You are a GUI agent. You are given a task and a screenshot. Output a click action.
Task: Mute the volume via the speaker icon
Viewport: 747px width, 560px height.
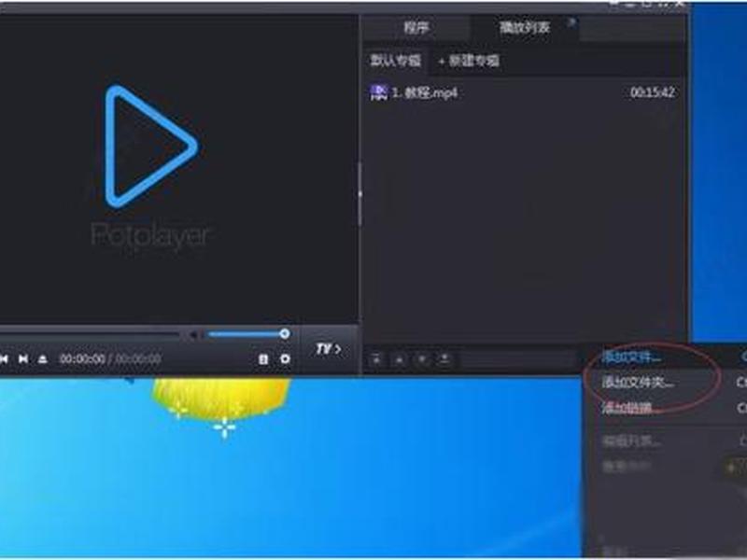(x=193, y=335)
